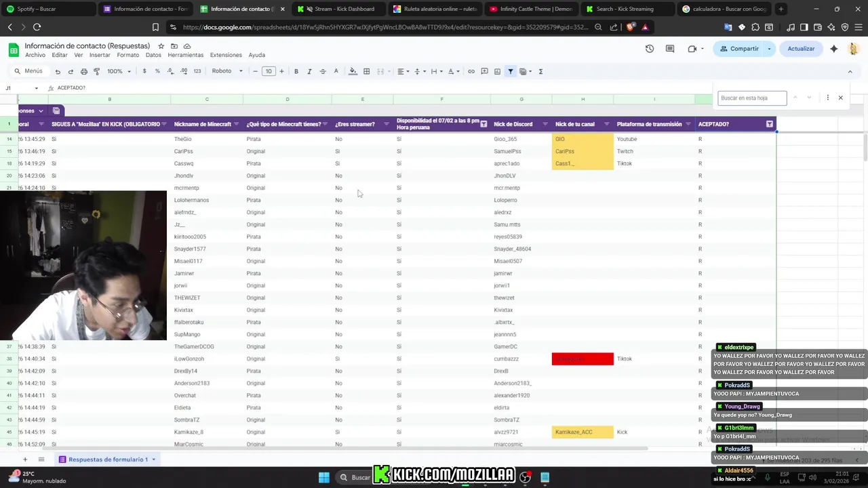The width and height of the screenshot is (868, 488).
Task: Select Respuestas de formulario 1 sheet tab
Action: click(x=107, y=460)
